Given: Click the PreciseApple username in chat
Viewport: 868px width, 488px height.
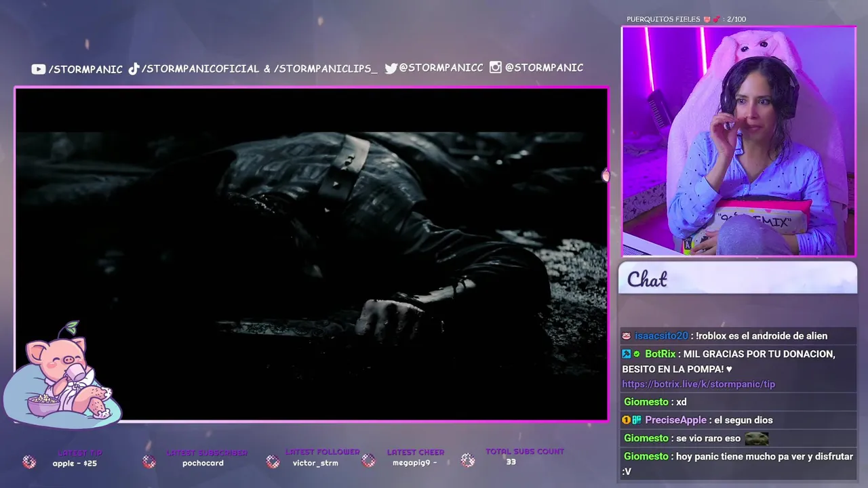Looking at the screenshot, I should 675,420.
